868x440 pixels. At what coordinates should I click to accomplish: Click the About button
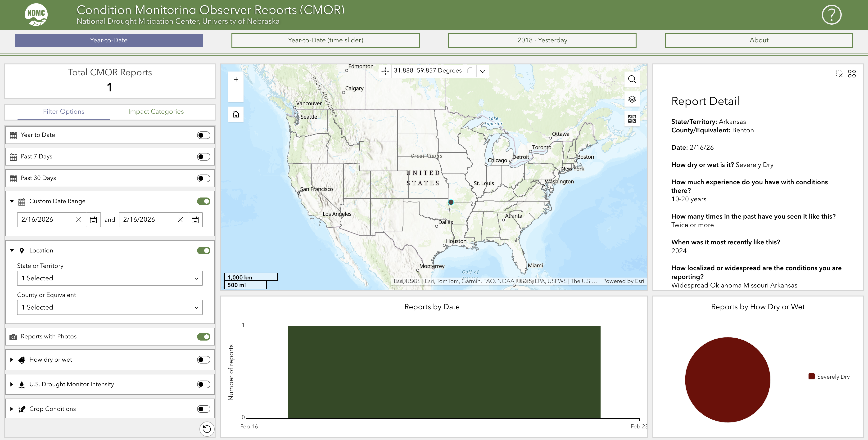point(759,40)
